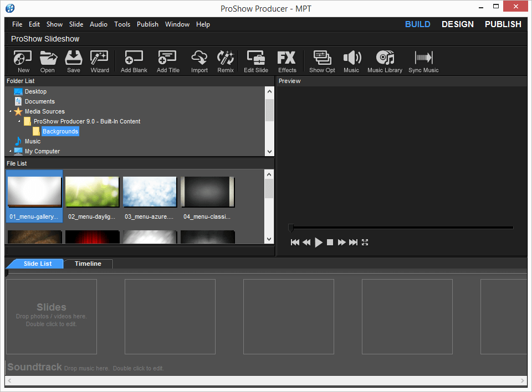Click the first empty Slides placeholder
This screenshot has height=392, width=532.
pyautogui.click(x=52, y=316)
